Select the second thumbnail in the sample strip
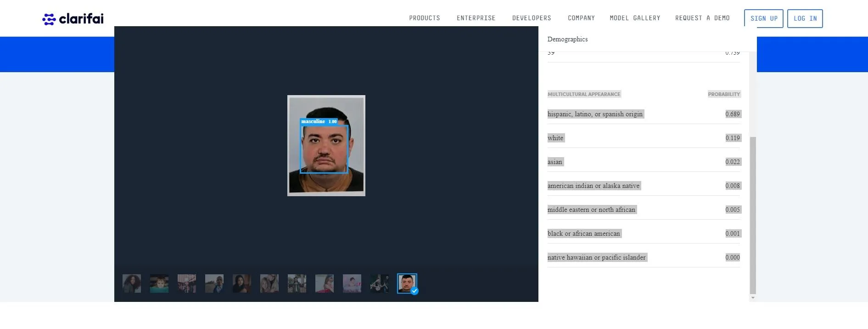This screenshot has width=868, height=329. tap(159, 284)
